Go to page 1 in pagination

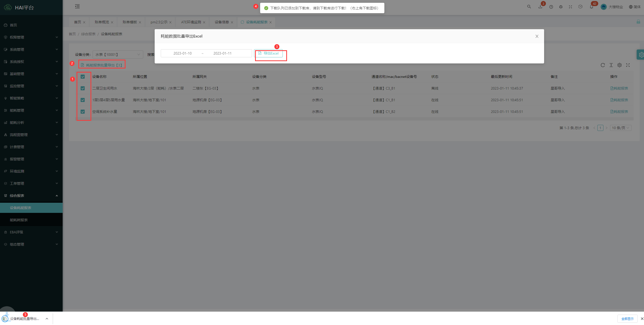[x=600, y=128]
